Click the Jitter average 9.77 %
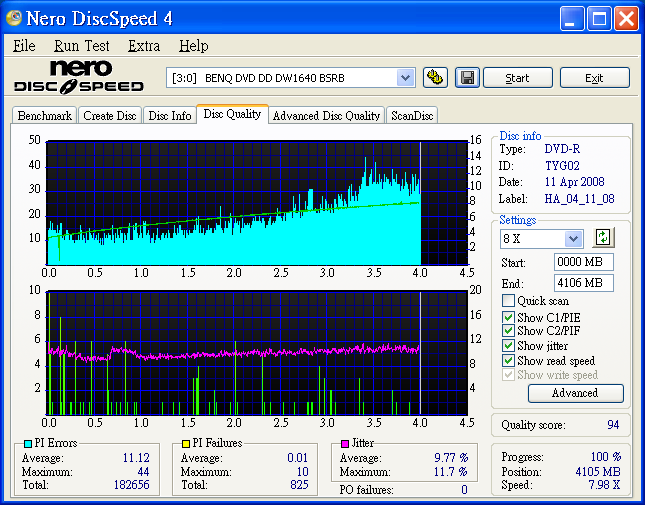 451,457
